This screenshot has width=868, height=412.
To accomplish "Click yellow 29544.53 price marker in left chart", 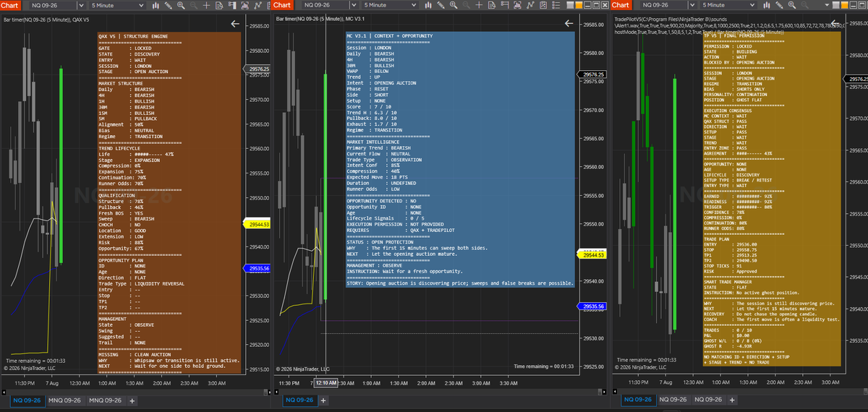I will coord(258,225).
